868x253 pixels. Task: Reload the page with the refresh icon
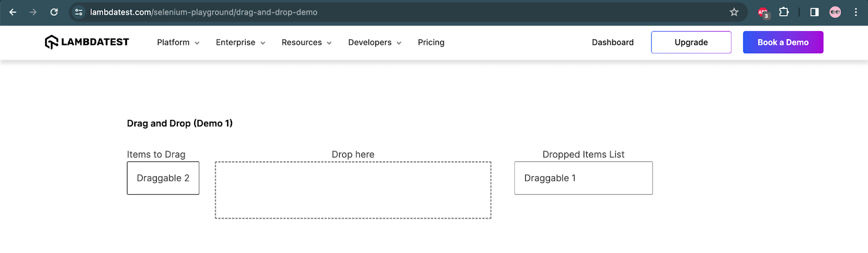(x=54, y=12)
